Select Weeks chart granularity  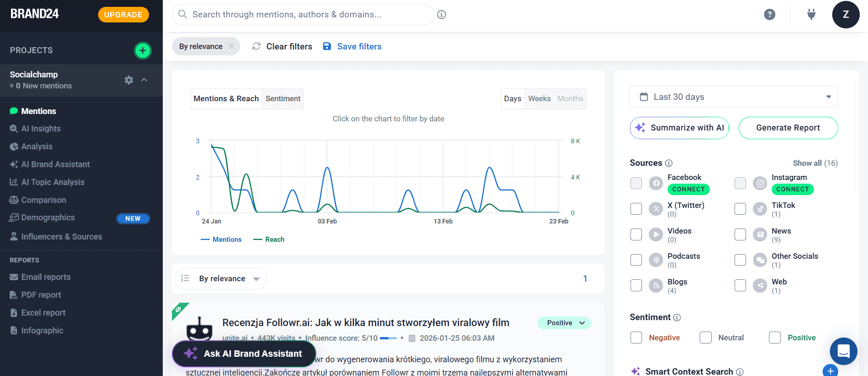pyautogui.click(x=539, y=98)
